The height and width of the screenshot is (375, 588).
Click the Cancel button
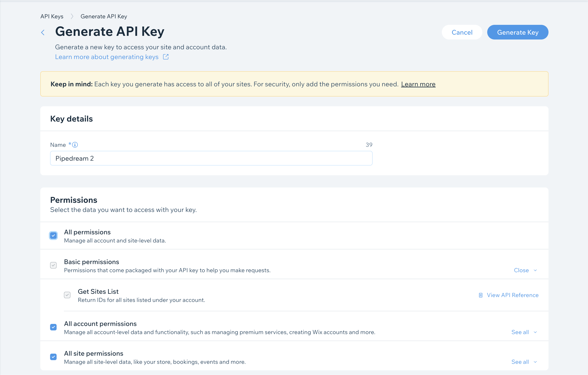[462, 32]
